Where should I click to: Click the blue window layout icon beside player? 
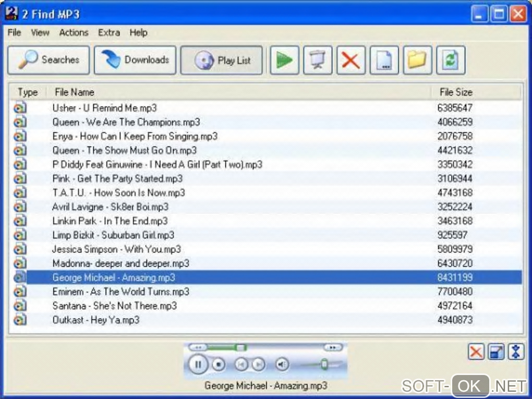[x=496, y=352]
